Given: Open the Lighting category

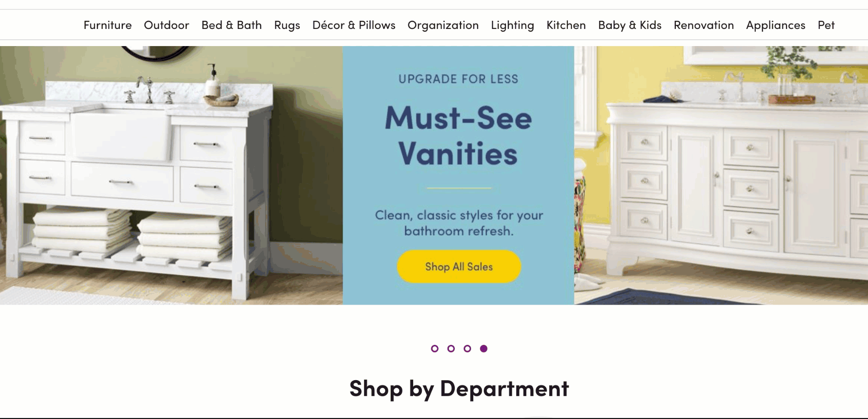Looking at the screenshot, I should tap(512, 25).
